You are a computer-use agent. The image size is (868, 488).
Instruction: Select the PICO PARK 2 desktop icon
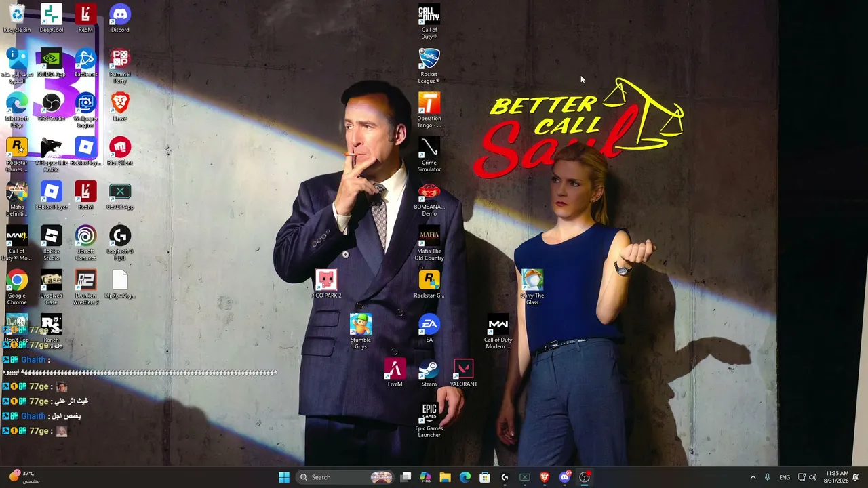coord(326,285)
